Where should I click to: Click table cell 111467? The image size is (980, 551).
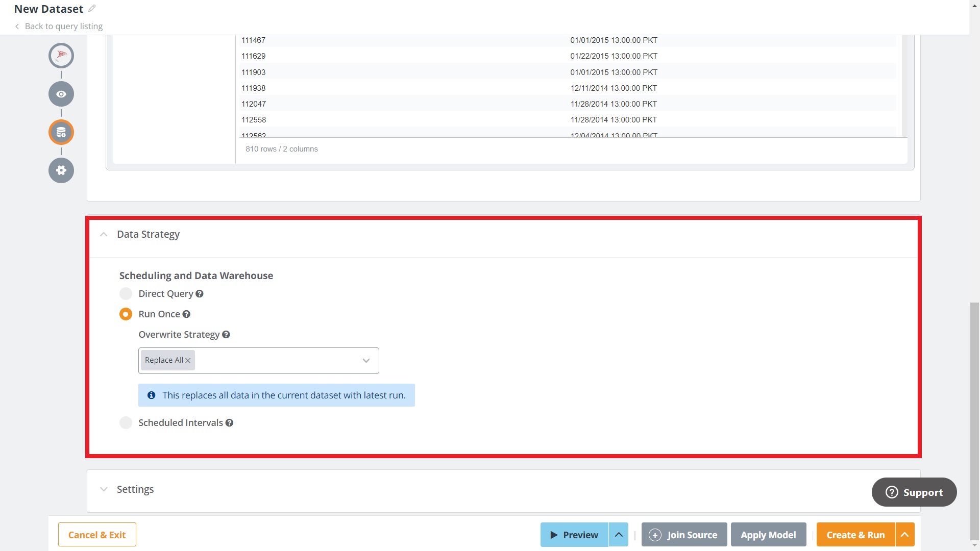click(254, 40)
